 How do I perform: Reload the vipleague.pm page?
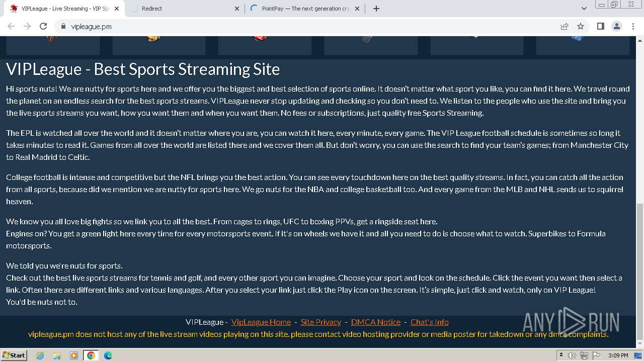point(43,26)
